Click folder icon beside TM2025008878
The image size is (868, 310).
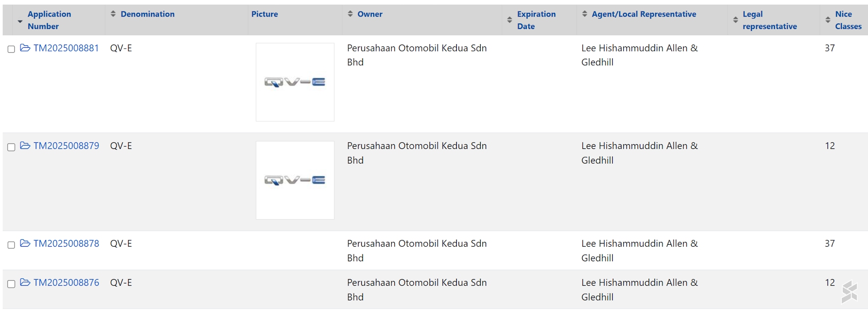[25, 243]
